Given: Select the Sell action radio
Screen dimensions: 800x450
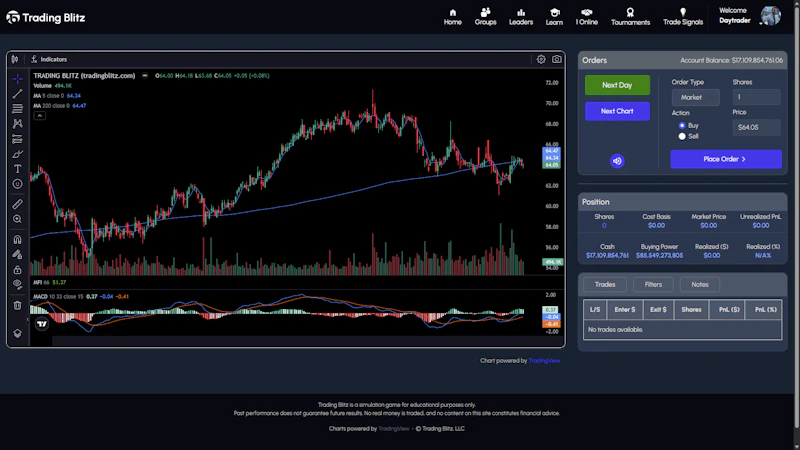Looking at the screenshot, I should pos(682,136).
